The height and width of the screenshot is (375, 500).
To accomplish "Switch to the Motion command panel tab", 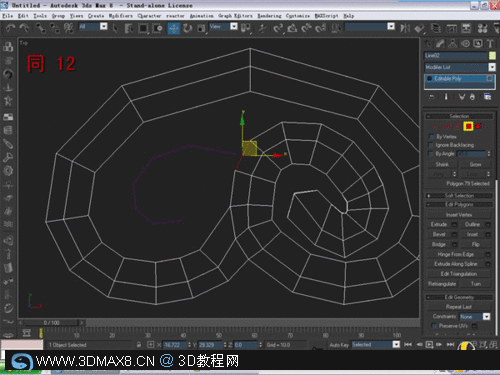I will pos(466,43).
